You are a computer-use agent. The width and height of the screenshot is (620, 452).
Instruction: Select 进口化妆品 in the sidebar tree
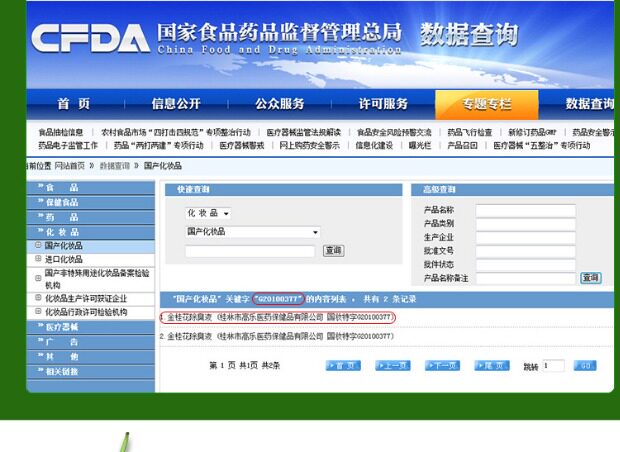(x=64, y=259)
